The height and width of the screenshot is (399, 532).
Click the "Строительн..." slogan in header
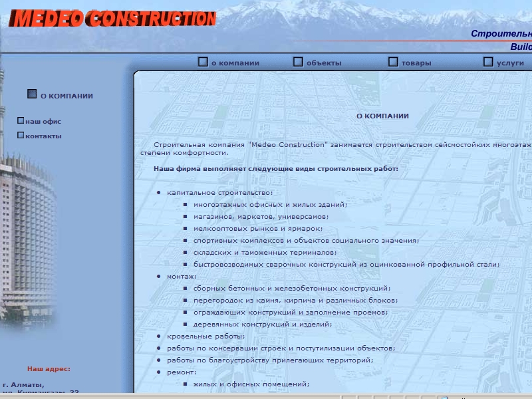(x=501, y=34)
